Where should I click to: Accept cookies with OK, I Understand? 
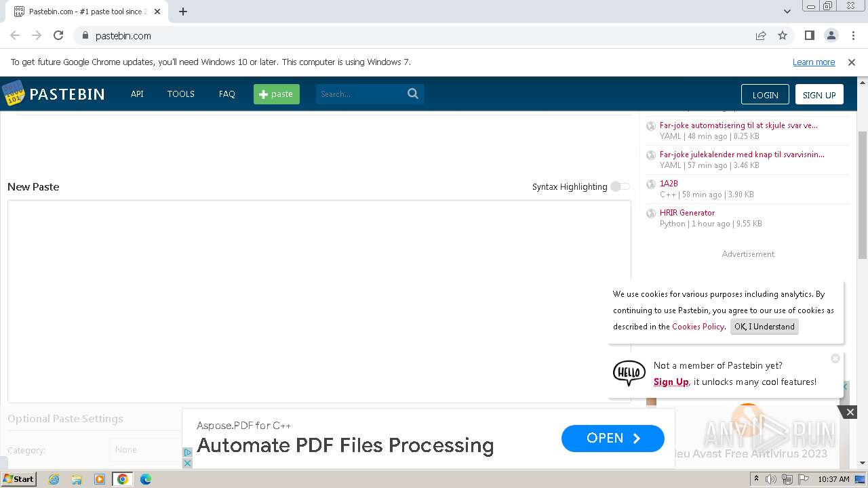tap(764, 327)
